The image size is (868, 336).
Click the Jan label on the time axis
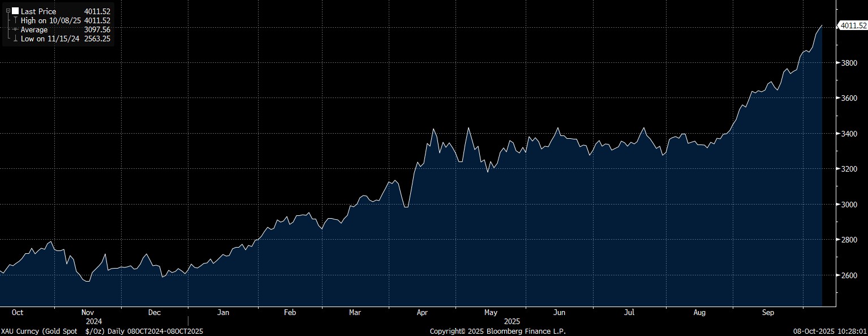pyautogui.click(x=223, y=312)
